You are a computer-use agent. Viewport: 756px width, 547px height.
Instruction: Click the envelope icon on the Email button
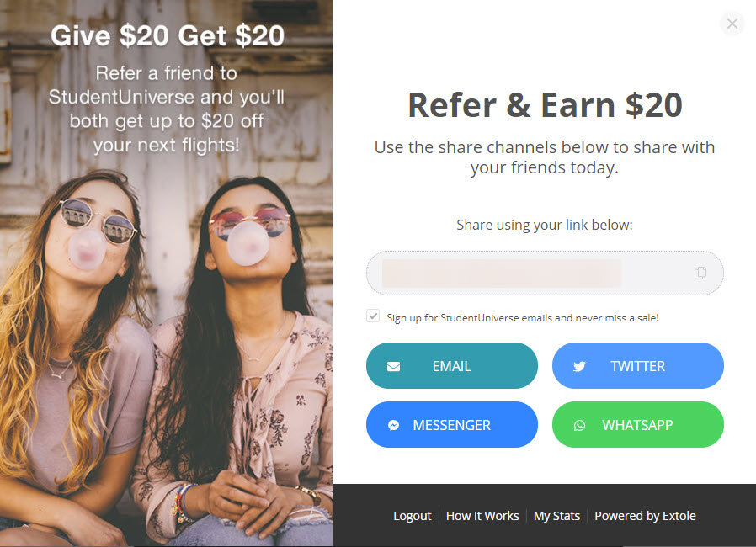[393, 367]
